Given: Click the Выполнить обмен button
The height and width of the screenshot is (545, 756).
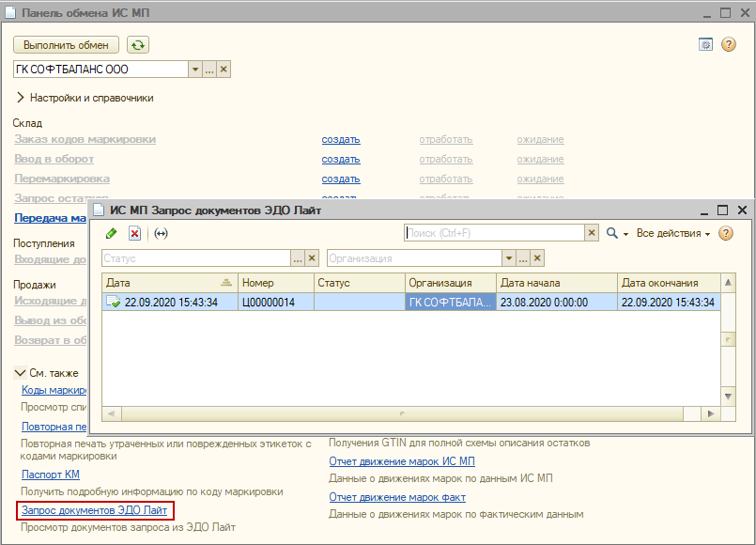Looking at the screenshot, I should click(x=66, y=45).
